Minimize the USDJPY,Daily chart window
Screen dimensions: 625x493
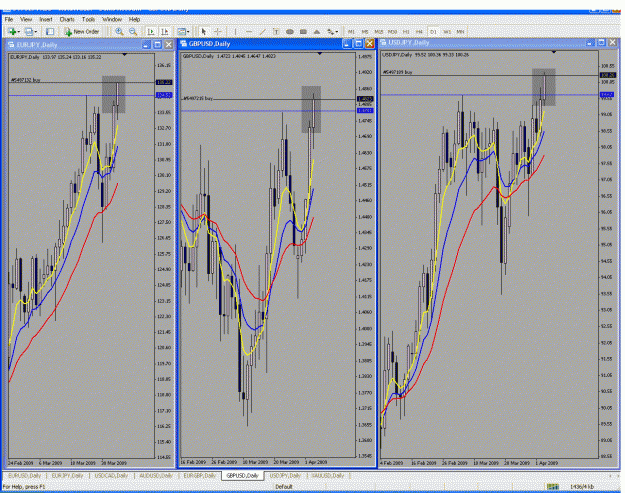coord(590,42)
